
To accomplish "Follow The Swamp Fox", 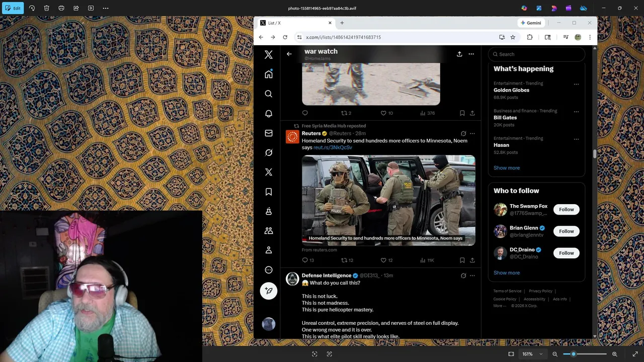I will [x=566, y=210].
